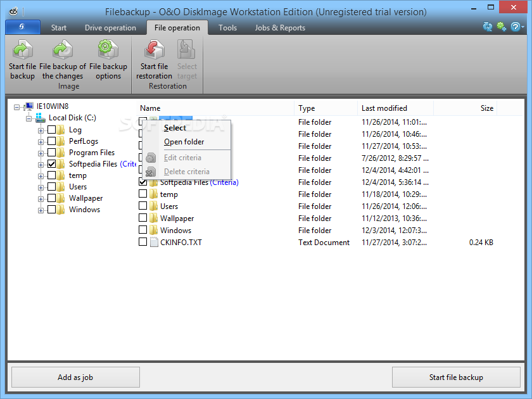Image resolution: width=532 pixels, height=399 pixels.
Task: Click the Select target ribbon icon
Action: [x=186, y=50]
